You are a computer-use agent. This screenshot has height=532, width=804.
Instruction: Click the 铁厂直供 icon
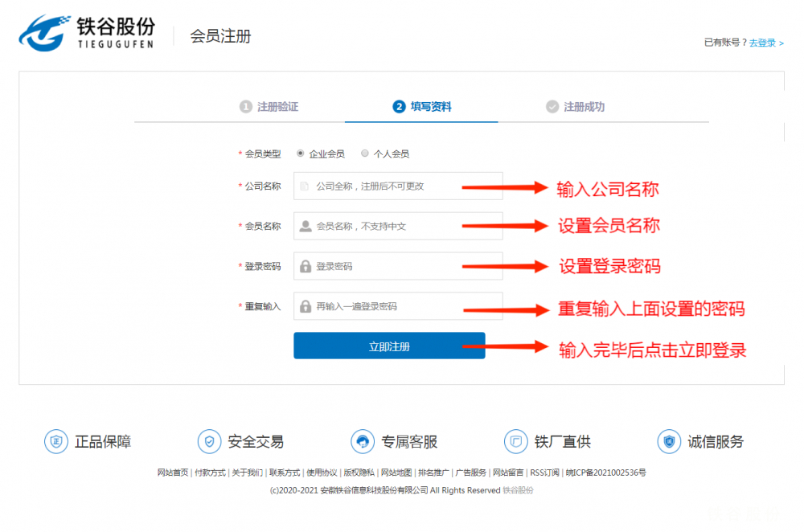[515, 441]
